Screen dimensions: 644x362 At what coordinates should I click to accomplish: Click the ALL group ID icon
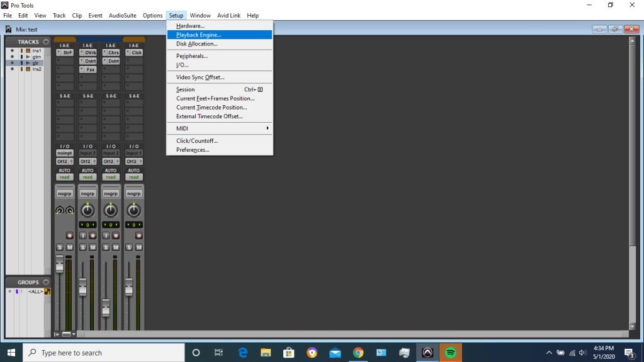47,291
